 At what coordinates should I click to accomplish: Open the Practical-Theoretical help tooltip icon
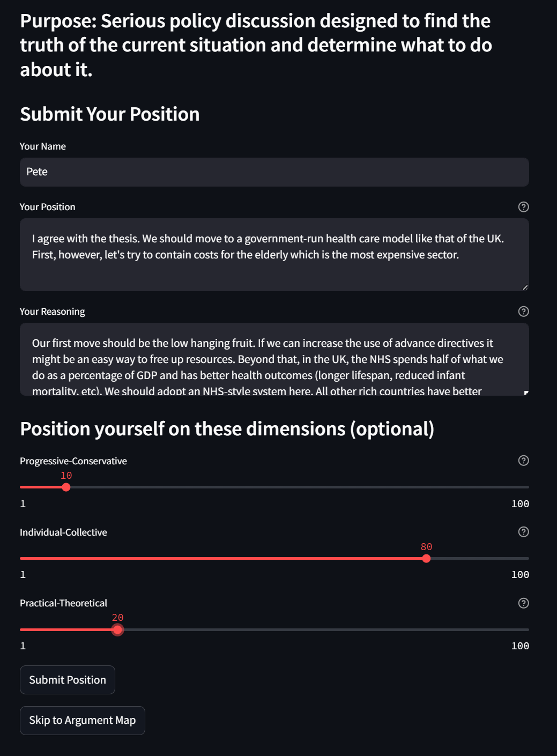pyautogui.click(x=524, y=603)
